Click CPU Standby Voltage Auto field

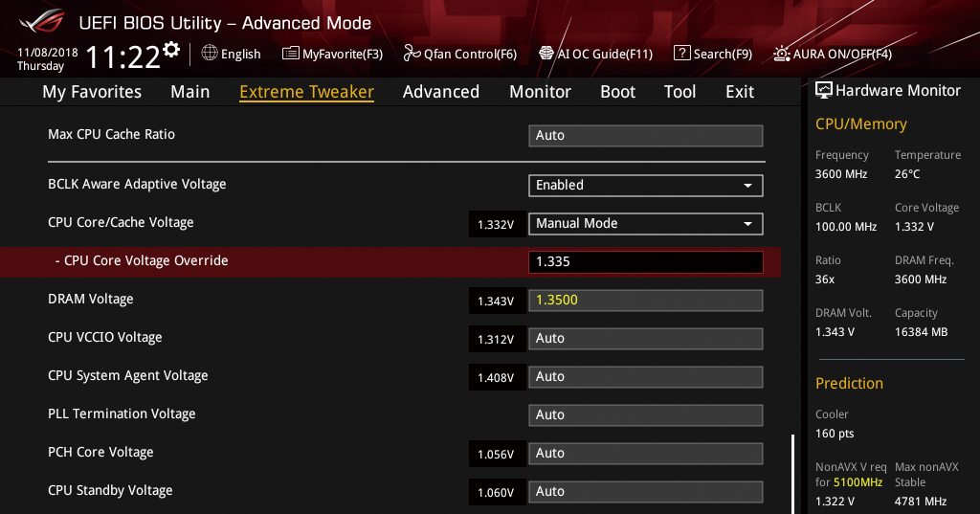646,491
